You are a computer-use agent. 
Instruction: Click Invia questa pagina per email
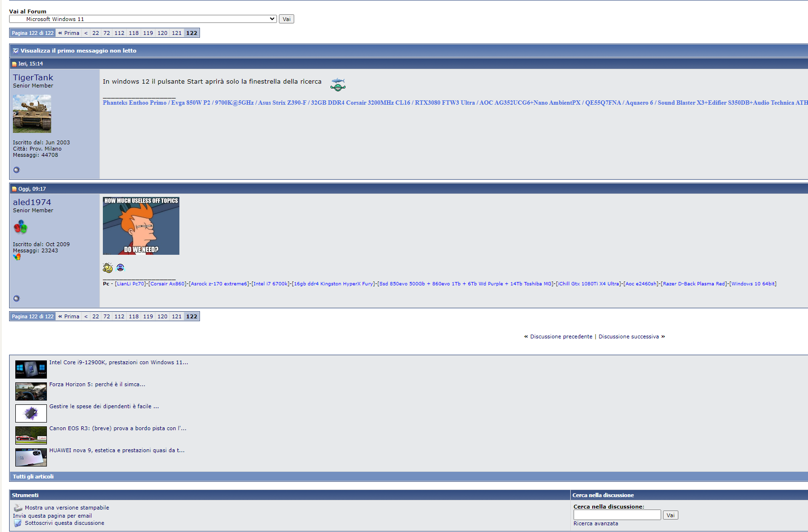click(x=52, y=516)
